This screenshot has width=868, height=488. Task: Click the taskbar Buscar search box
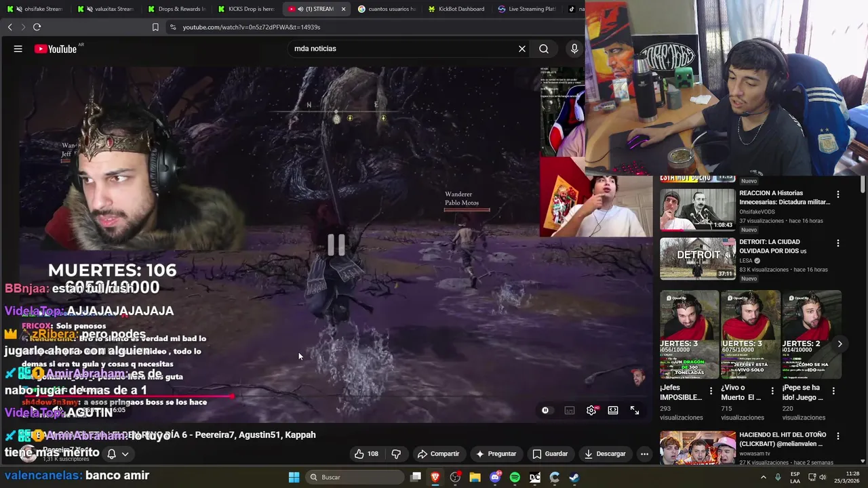coord(353,477)
